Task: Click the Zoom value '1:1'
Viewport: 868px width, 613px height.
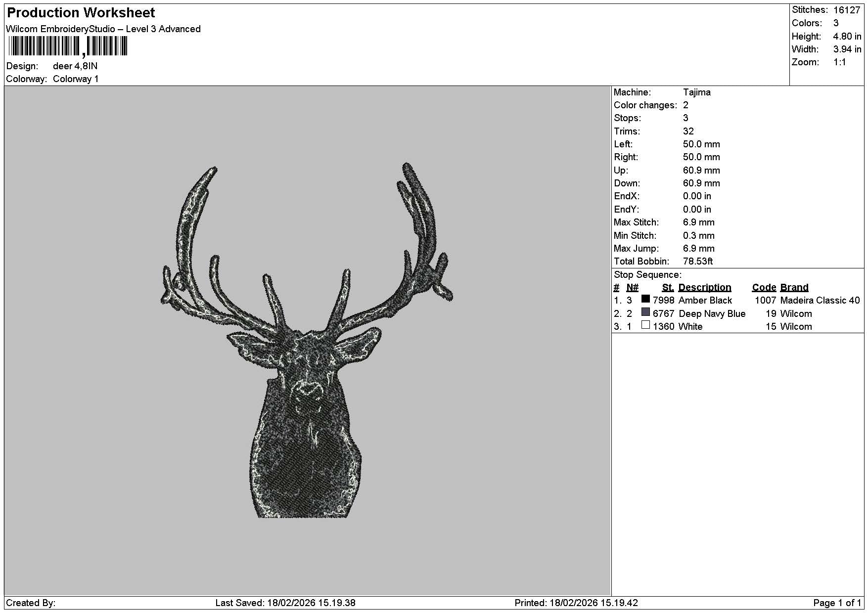Action: tap(840, 62)
